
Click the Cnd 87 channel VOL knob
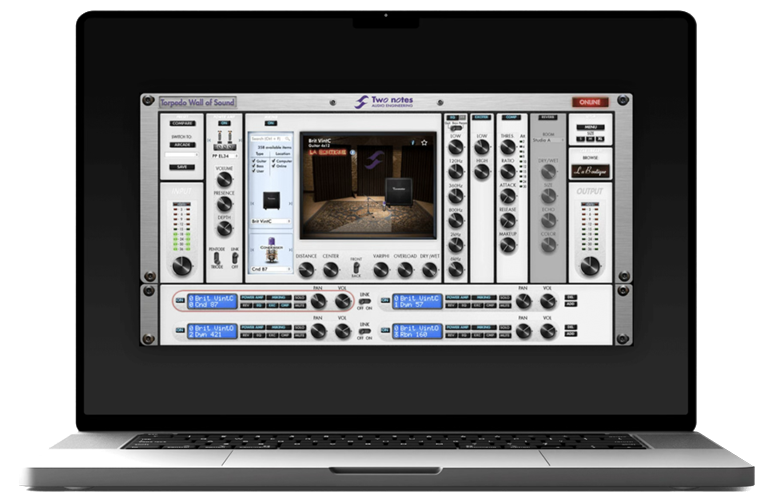pos(342,301)
